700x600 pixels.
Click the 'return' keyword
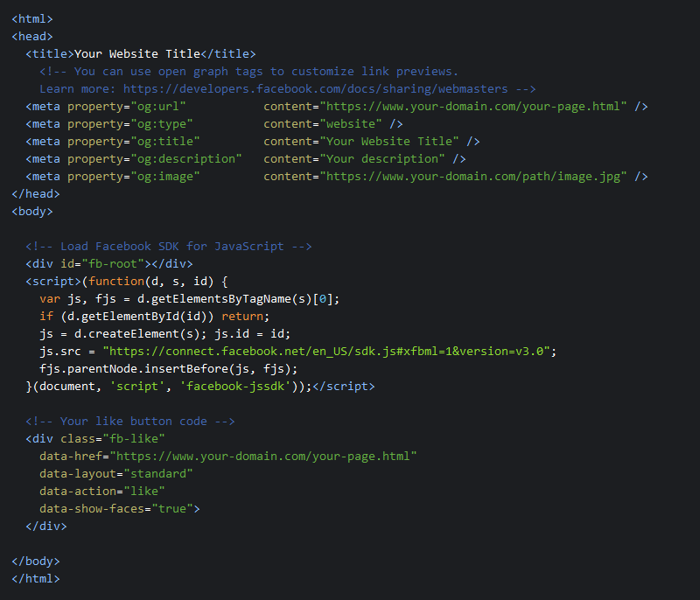coord(242,317)
